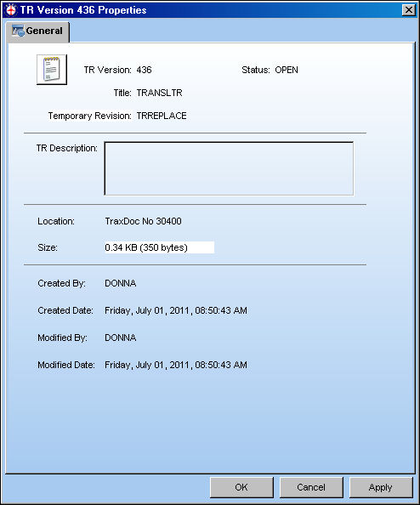Click the TR Version label
420x505 pixels.
(x=108, y=70)
